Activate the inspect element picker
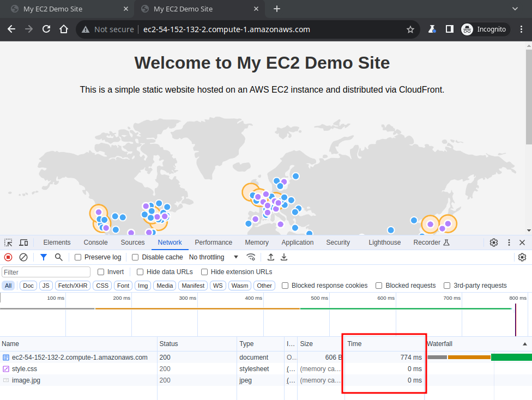 coord(8,243)
